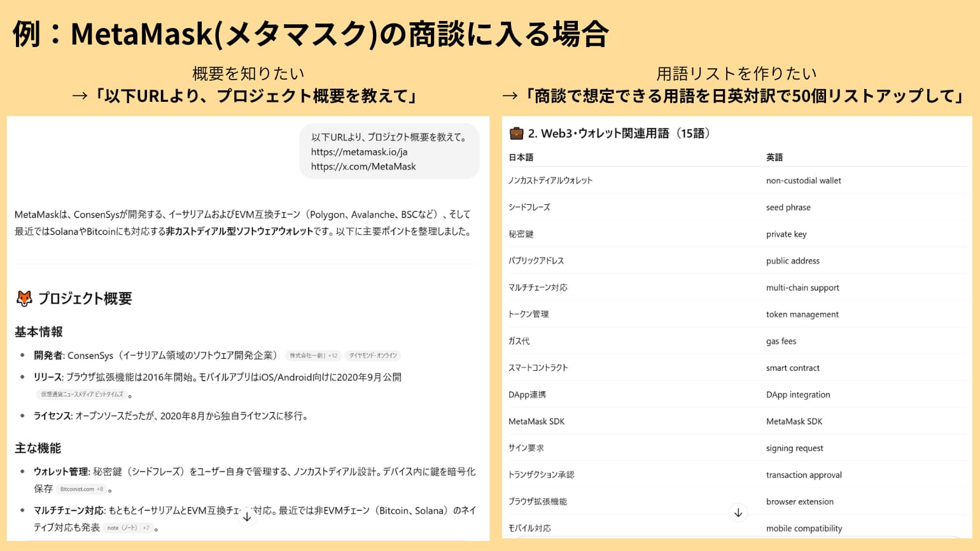Image resolution: width=980 pixels, height=551 pixels.
Task: Click the private key cell
Action: [x=787, y=234]
